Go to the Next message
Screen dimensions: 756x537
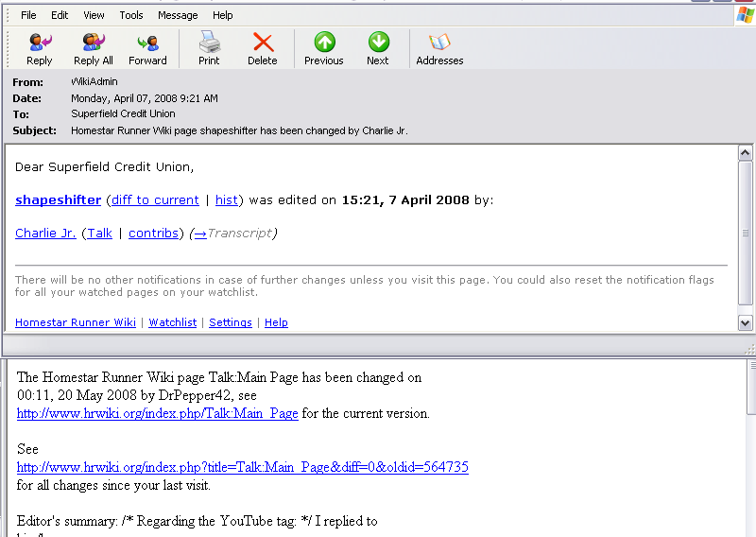(x=378, y=49)
